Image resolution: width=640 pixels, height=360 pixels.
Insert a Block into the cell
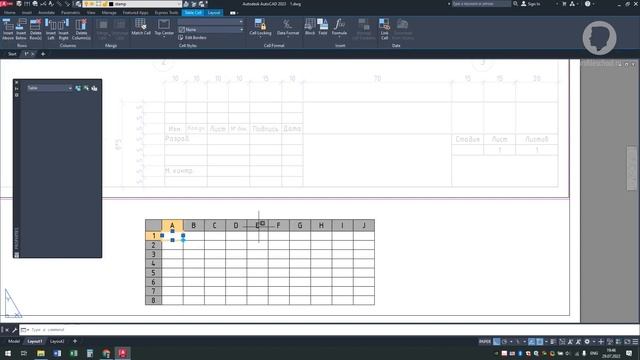click(x=310, y=27)
